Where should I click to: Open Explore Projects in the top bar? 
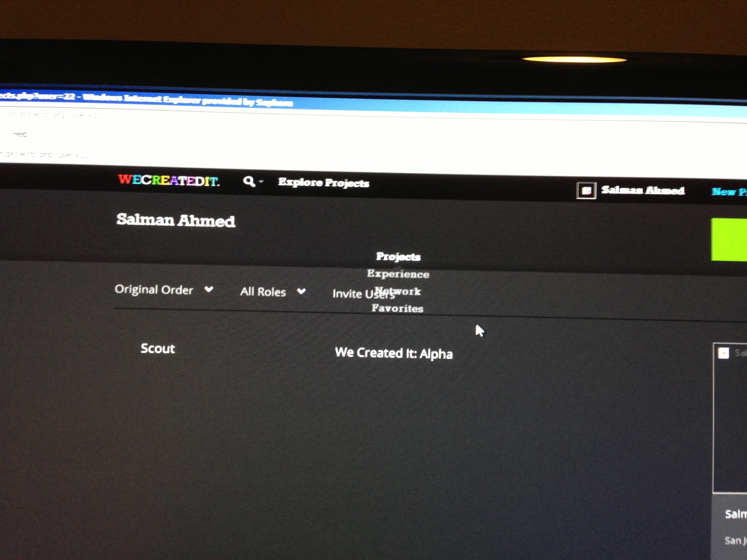pyautogui.click(x=324, y=182)
